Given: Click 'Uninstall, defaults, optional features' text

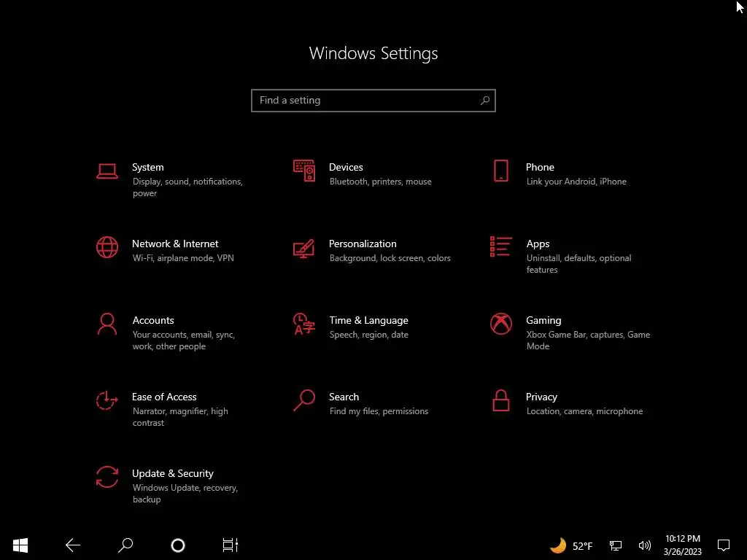Looking at the screenshot, I should (x=578, y=264).
